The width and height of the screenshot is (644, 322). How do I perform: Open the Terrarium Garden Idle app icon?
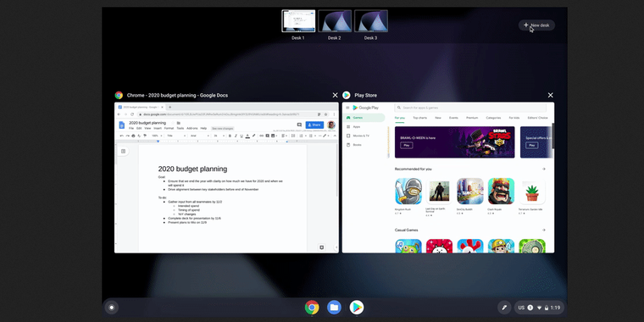[x=532, y=191]
